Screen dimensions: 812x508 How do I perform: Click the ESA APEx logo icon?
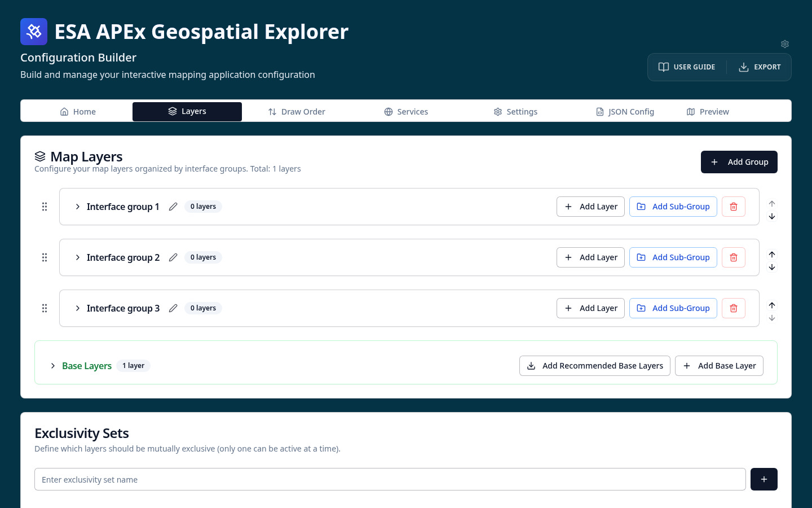tap(34, 32)
